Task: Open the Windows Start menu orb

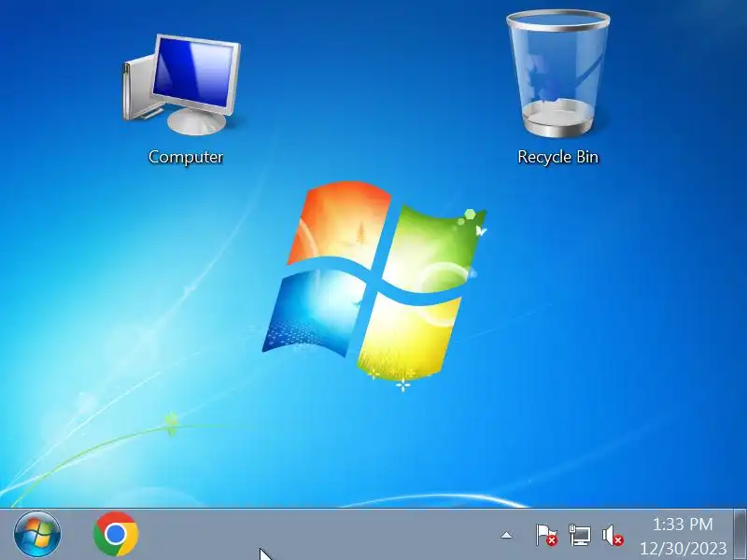Action: pyautogui.click(x=37, y=534)
